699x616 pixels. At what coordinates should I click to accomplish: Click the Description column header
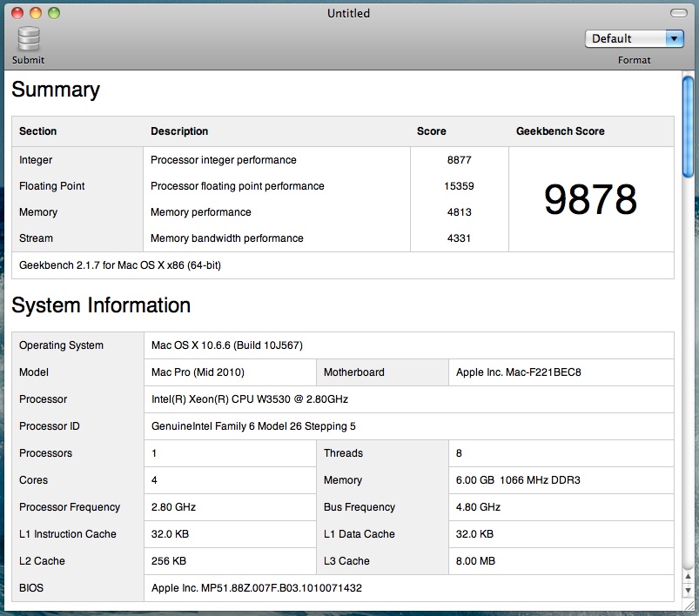[179, 131]
